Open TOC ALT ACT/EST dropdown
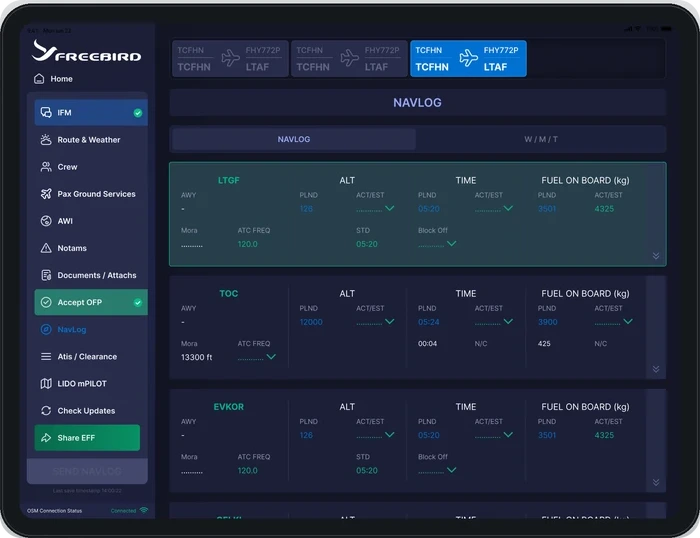 point(390,321)
